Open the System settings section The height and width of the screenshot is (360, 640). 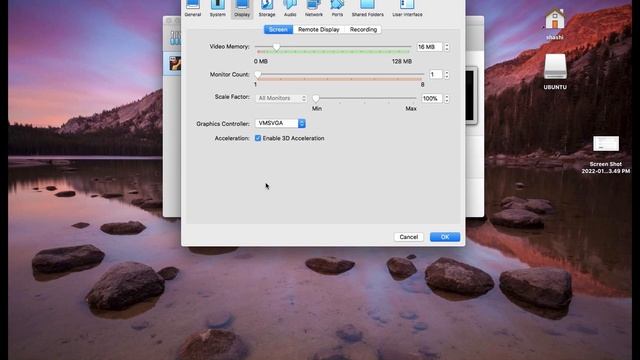click(x=218, y=8)
